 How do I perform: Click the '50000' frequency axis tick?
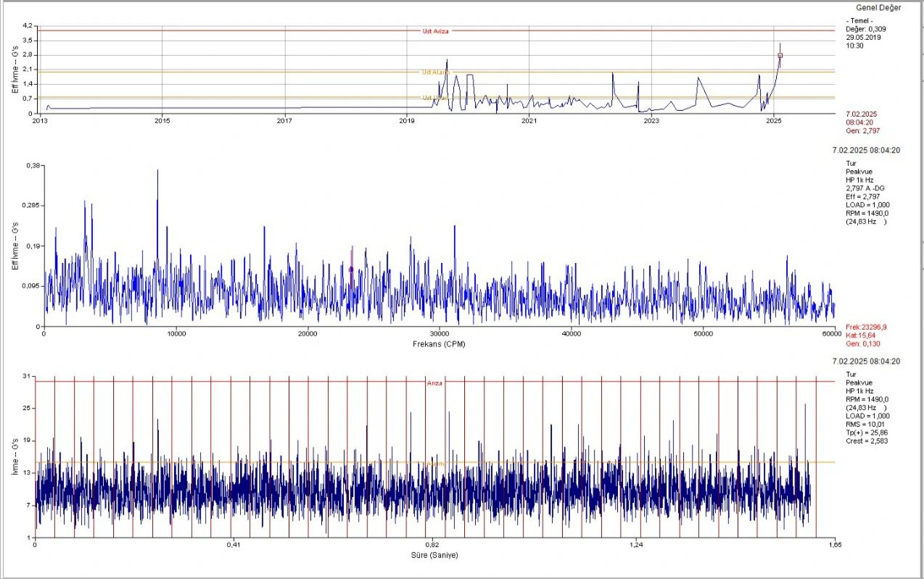click(x=702, y=334)
